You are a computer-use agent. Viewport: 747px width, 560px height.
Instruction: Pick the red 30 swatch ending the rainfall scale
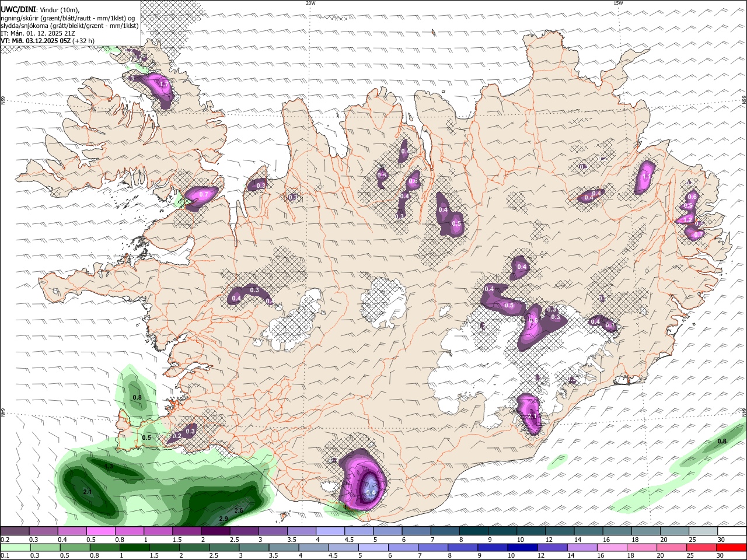pos(731,548)
